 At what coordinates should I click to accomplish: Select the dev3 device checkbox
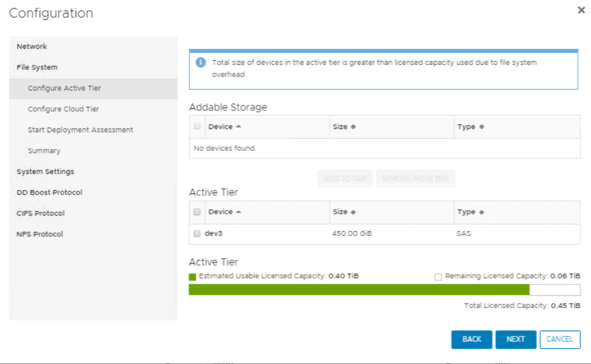[x=197, y=234]
